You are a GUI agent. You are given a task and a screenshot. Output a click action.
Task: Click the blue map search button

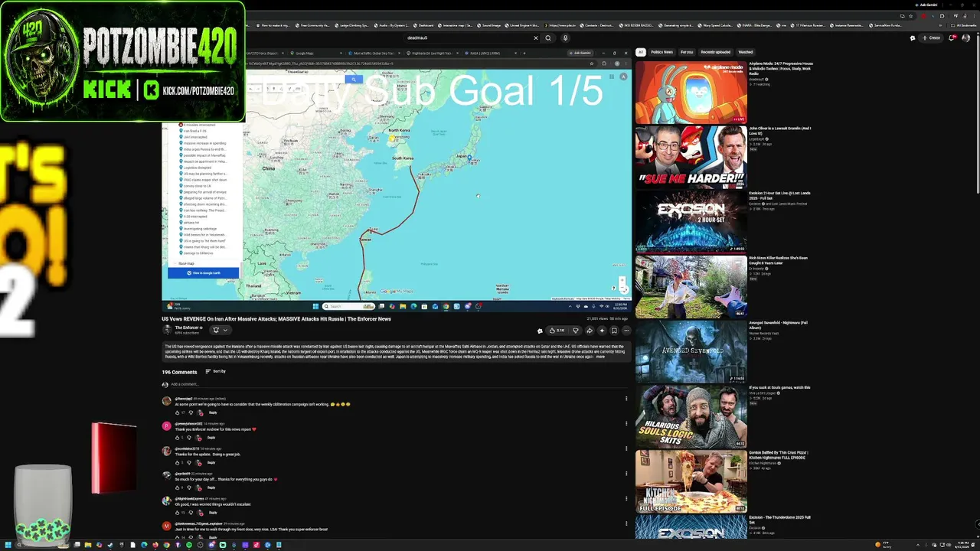click(352, 80)
